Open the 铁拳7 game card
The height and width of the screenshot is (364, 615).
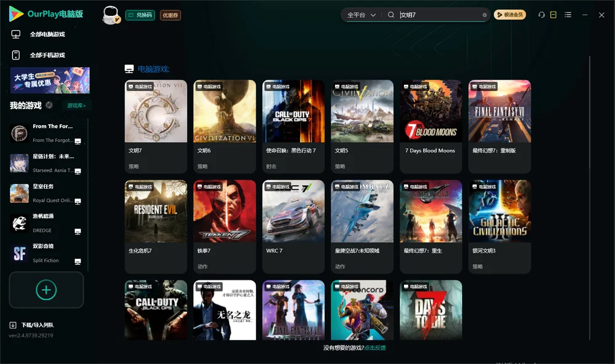(x=224, y=226)
